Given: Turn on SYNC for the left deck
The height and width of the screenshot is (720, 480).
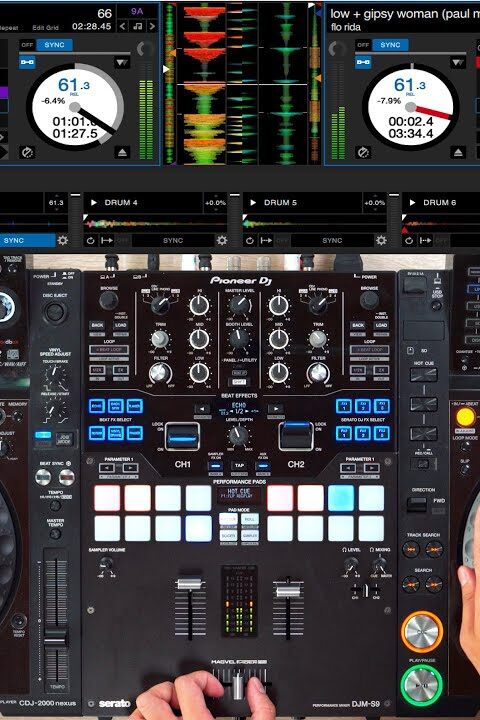Looking at the screenshot, I should click(54, 45).
